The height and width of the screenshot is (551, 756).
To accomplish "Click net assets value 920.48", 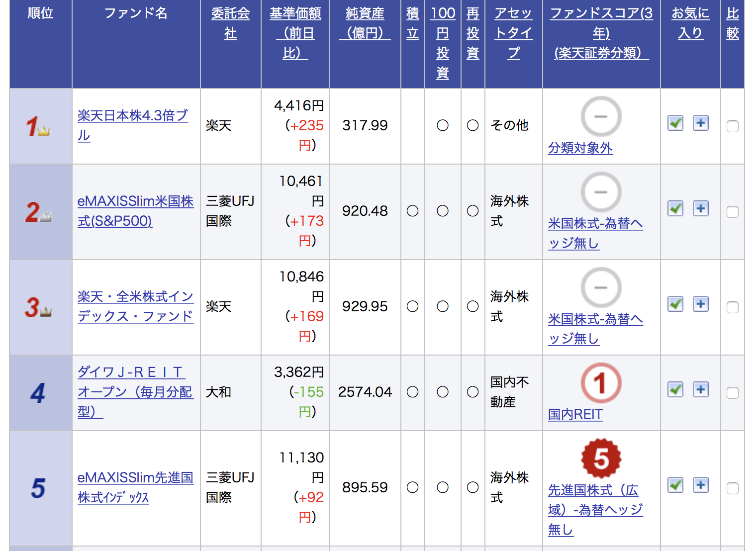I will pos(365,211).
